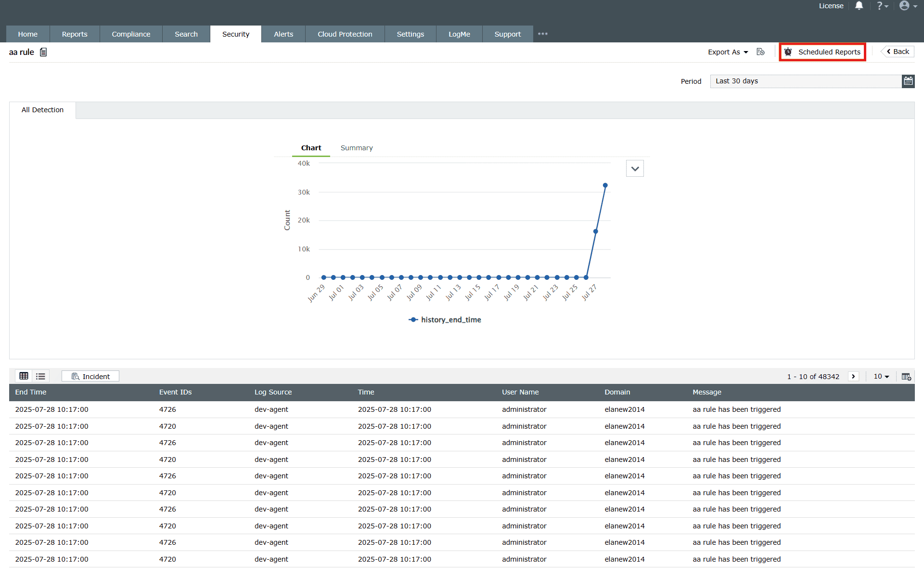
Task: Expand the Export As dropdown
Action: 728,52
